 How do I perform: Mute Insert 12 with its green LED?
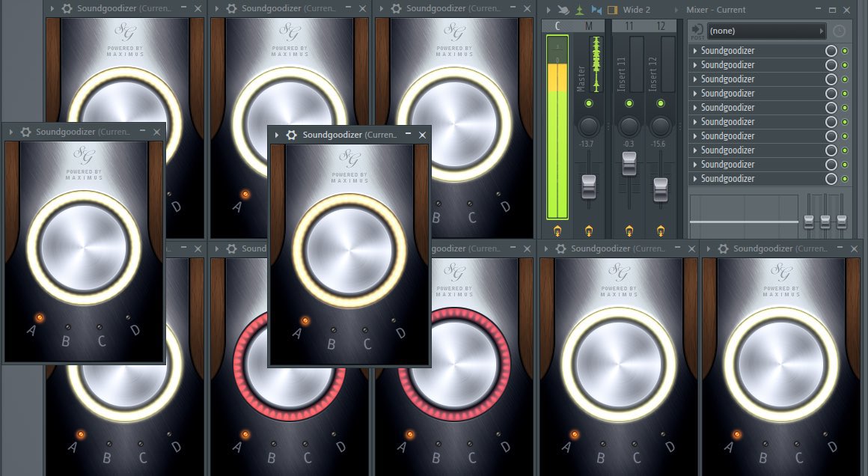tap(661, 103)
